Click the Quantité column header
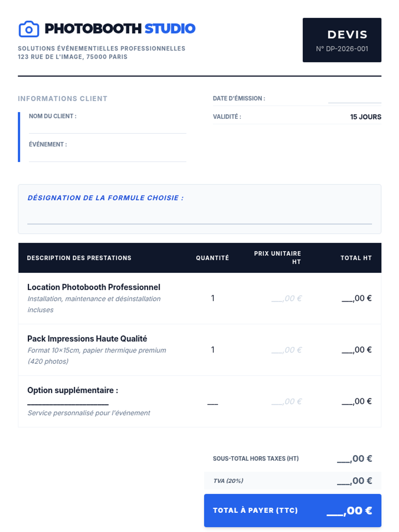Screen dimensions: 399x532 click(212, 258)
